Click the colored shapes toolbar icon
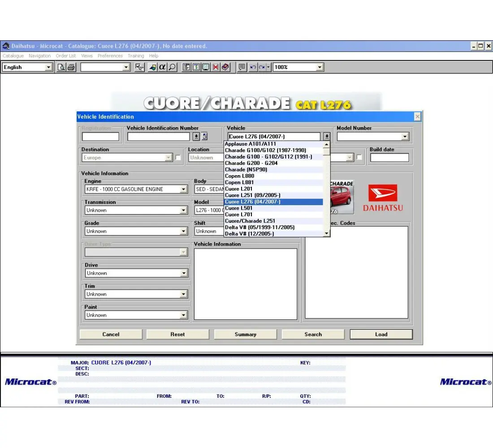 [x=153, y=67]
